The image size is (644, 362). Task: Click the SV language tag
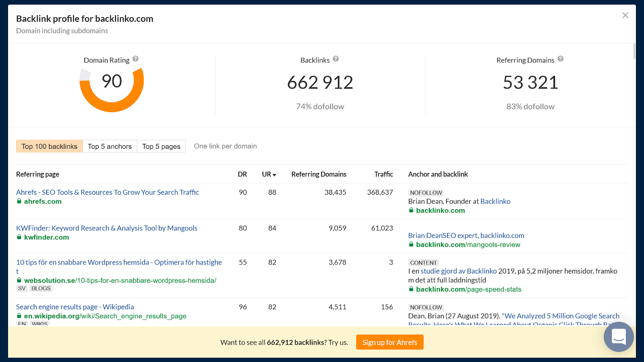[22, 288]
